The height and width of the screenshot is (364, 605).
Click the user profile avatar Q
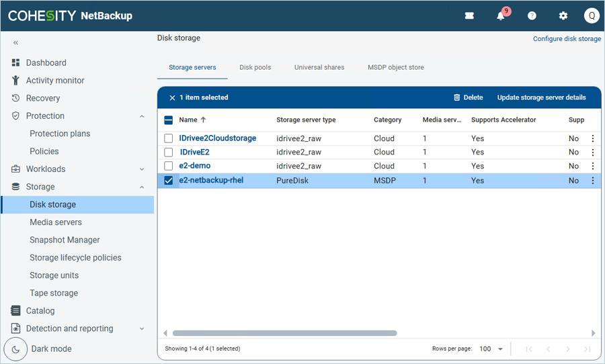[591, 16]
